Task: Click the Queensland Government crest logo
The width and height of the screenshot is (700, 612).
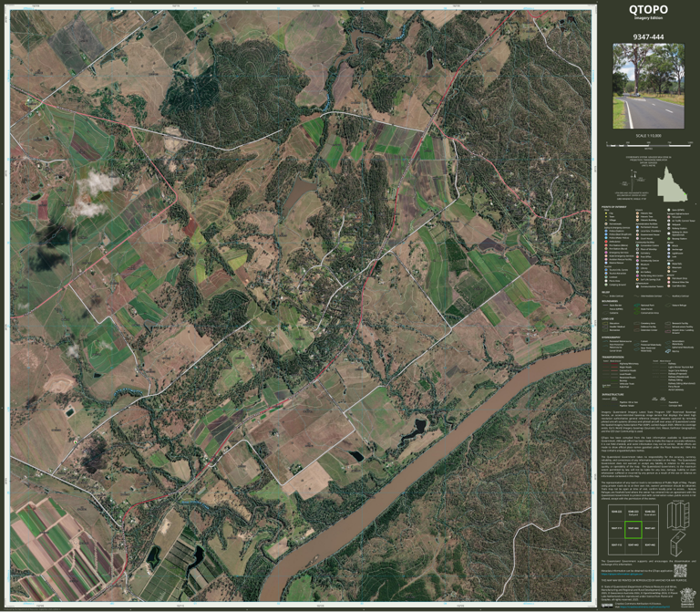Action: (687, 597)
